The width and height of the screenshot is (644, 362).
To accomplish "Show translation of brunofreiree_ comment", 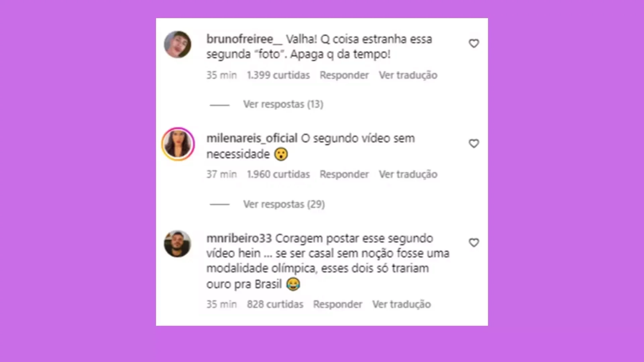I will click(408, 75).
